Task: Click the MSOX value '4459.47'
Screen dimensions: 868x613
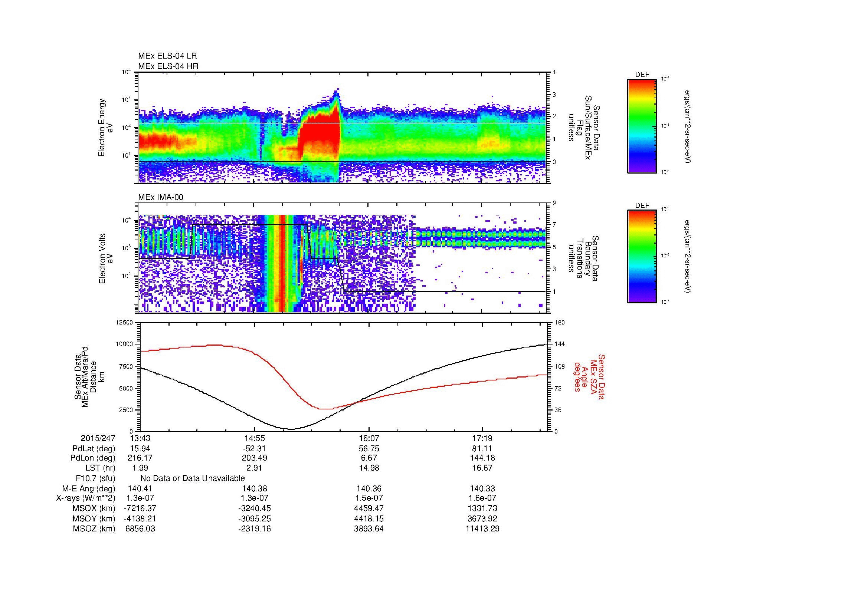Action: 369,508
